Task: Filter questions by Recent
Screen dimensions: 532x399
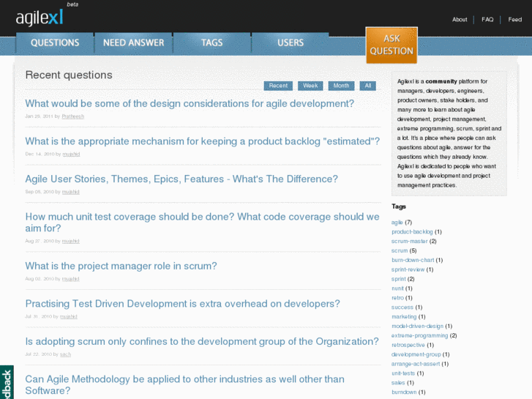Action: click(278, 86)
